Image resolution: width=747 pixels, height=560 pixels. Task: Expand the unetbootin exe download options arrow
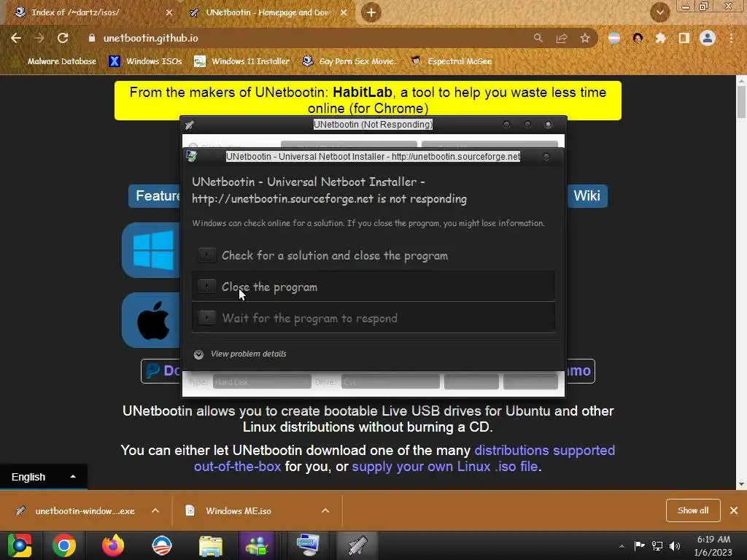155,511
